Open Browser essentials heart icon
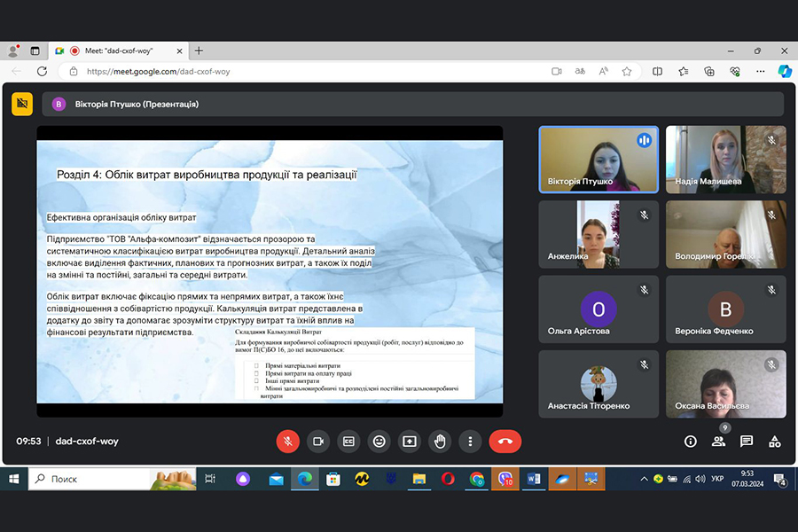The image size is (798, 532). point(734,71)
